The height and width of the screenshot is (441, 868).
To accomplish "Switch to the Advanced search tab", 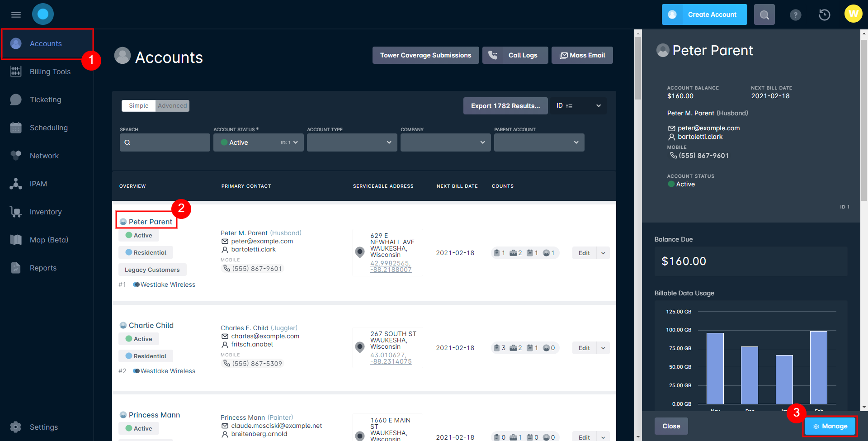I will point(172,105).
